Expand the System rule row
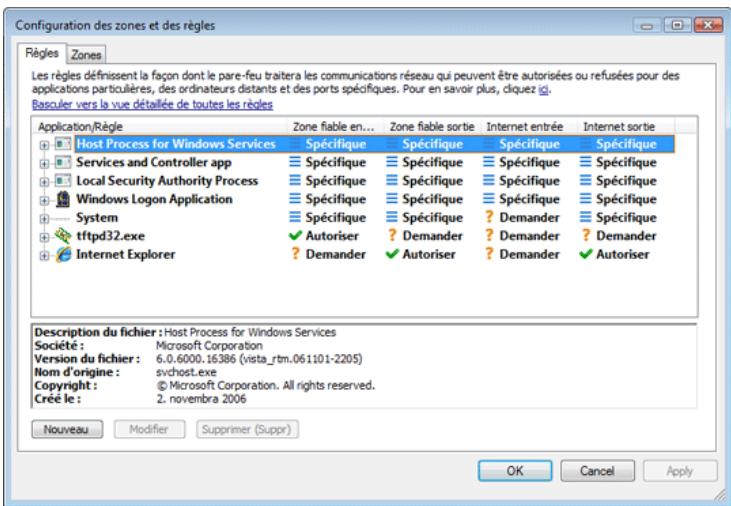The image size is (731, 506). pyautogui.click(x=44, y=219)
